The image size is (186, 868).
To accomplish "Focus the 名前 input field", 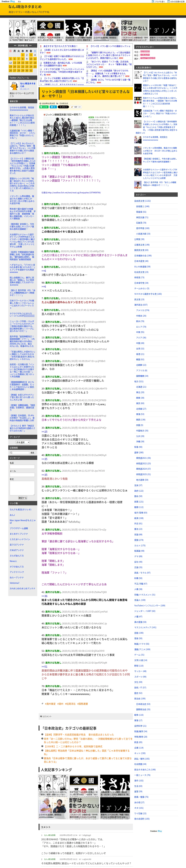I will (22, 467).
